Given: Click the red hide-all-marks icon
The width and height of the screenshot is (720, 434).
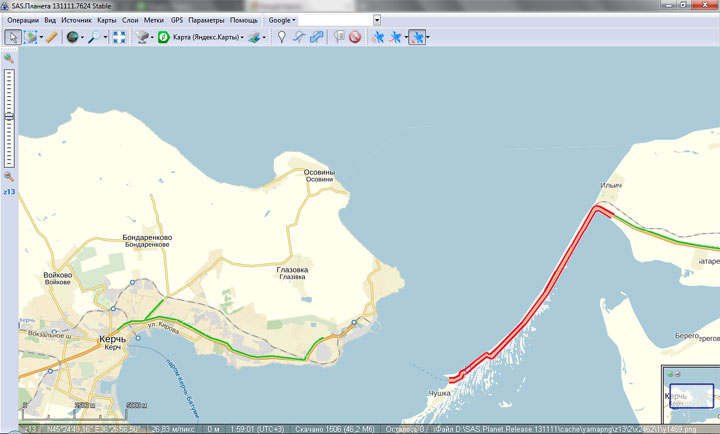Looking at the screenshot, I should (x=354, y=37).
